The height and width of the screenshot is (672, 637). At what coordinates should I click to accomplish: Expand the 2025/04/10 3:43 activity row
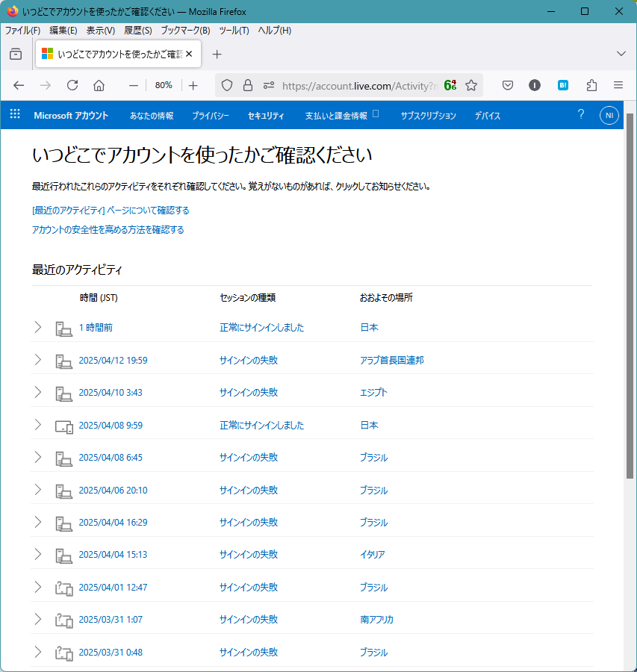pos(38,392)
